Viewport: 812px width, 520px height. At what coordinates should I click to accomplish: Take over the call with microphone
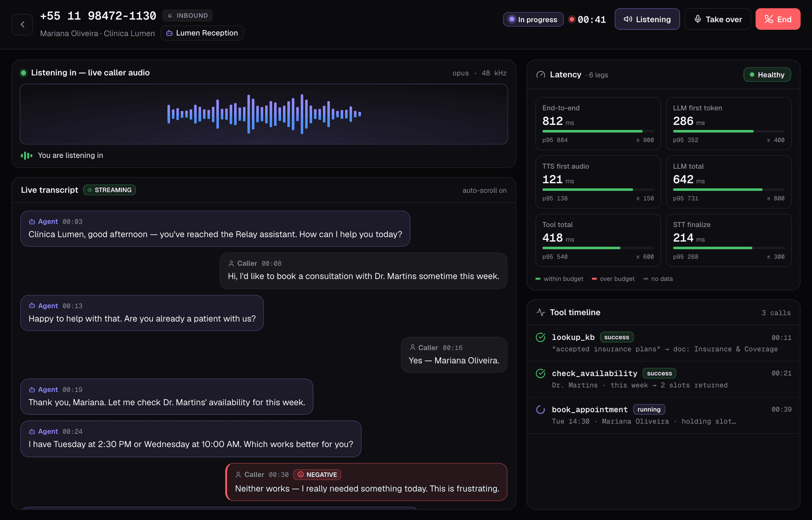[x=718, y=19]
